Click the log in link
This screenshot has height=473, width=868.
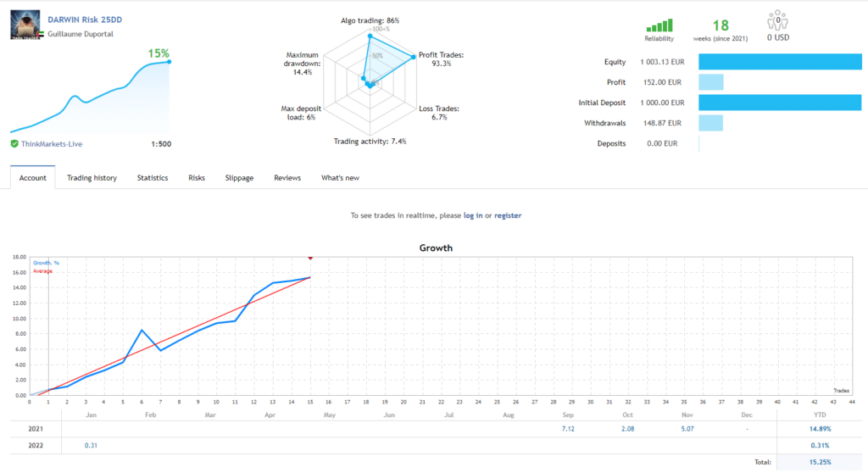pyautogui.click(x=473, y=215)
